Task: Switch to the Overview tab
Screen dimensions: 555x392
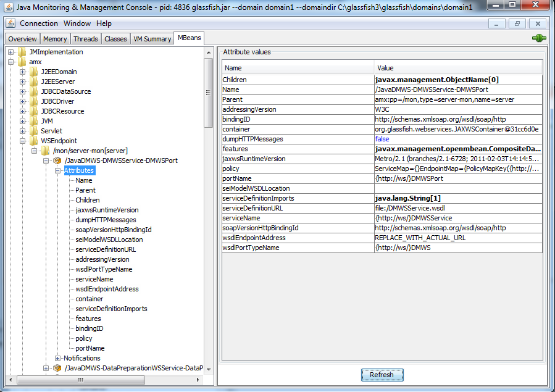Action: (x=22, y=39)
